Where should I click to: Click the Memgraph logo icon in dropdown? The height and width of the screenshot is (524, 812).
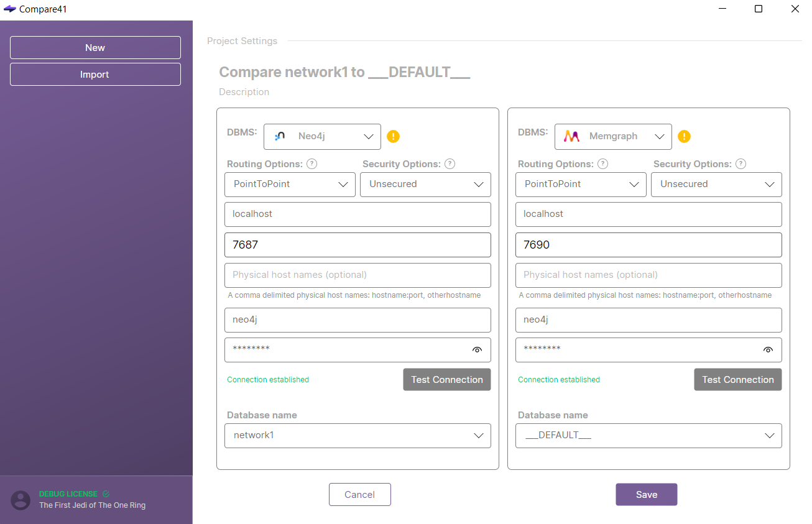coord(571,136)
